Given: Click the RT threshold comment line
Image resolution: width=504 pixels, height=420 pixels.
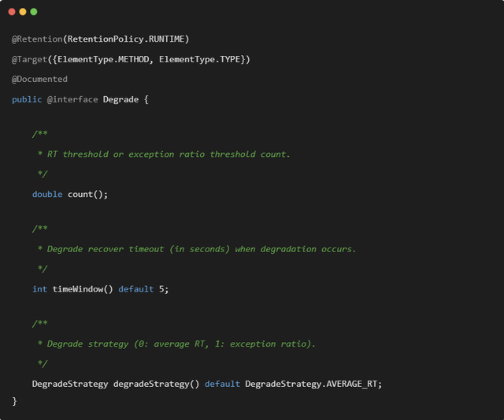Looking at the screenshot, I should point(164,154).
